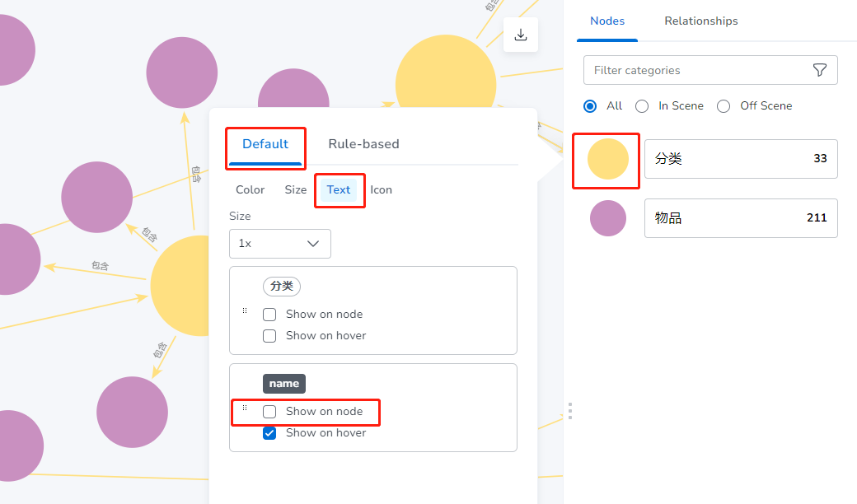Image resolution: width=857 pixels, height=504 pixels.
Task: Click the yellow 分类 color swatch
Action: [606, 160]
